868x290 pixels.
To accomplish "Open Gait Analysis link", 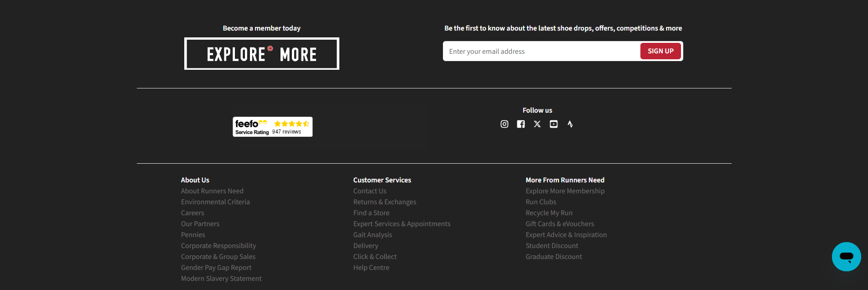I will point(373,235).
